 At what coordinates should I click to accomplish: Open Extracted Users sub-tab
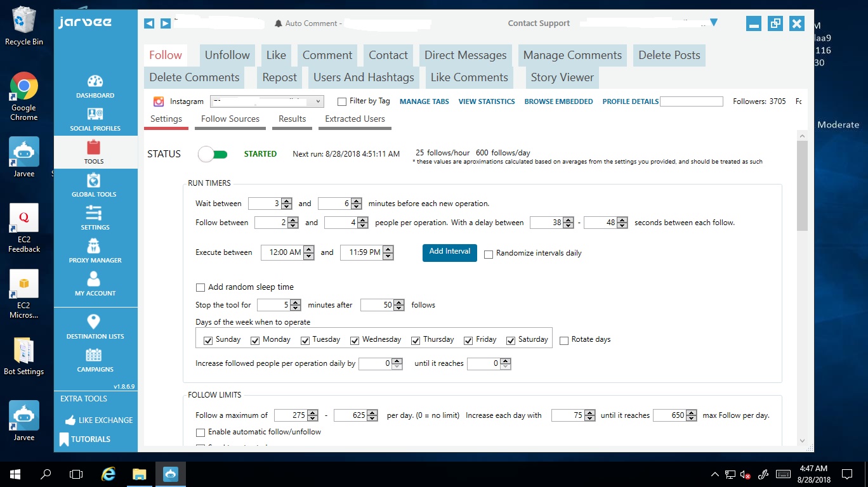click(x=355, y=119)
